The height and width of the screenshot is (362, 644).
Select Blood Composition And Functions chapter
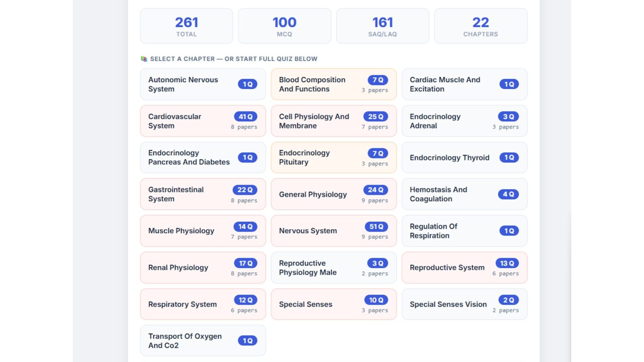click(x=334, y=84)
